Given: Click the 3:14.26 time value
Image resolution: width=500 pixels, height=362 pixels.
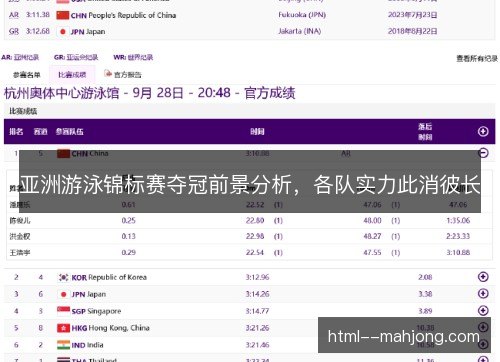Looking at the screenshot, I should coord(257,294).
